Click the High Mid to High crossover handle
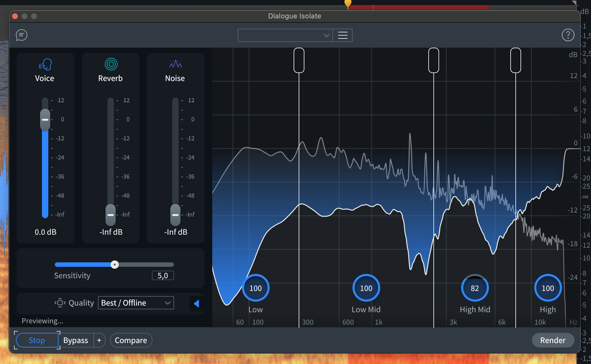 click(x=516, y=60)
